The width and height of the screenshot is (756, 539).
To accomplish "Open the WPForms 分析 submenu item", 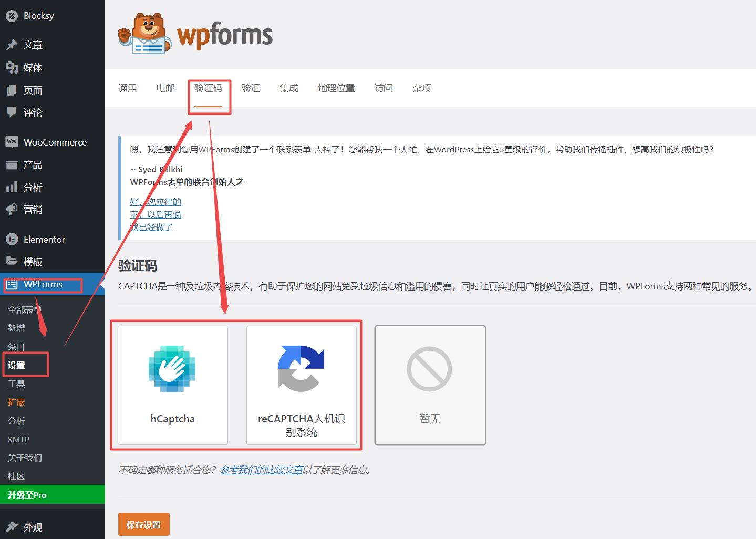I will point(16,421).
